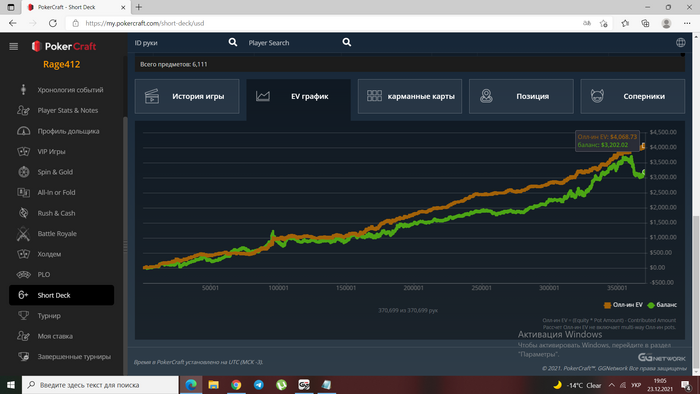700x394 pixels.
Task: Reload the page with refresh button
Action: [x=53, y=23]
